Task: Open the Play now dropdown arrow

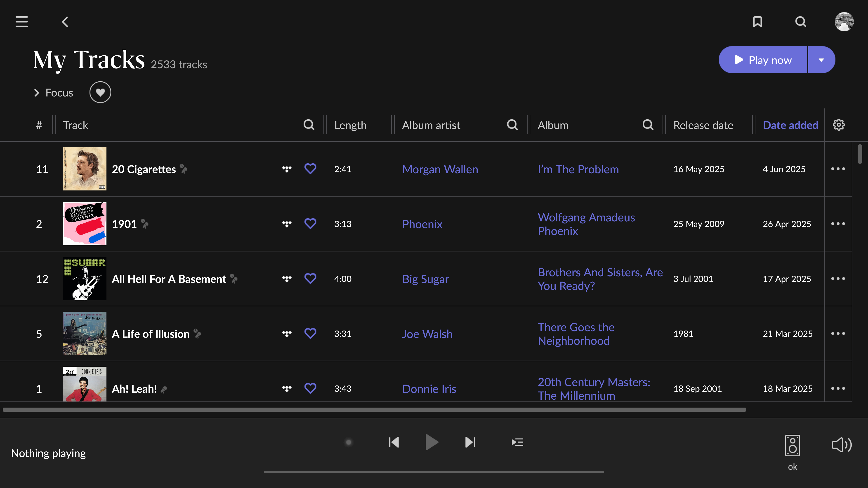Action: tap(821, 60)
